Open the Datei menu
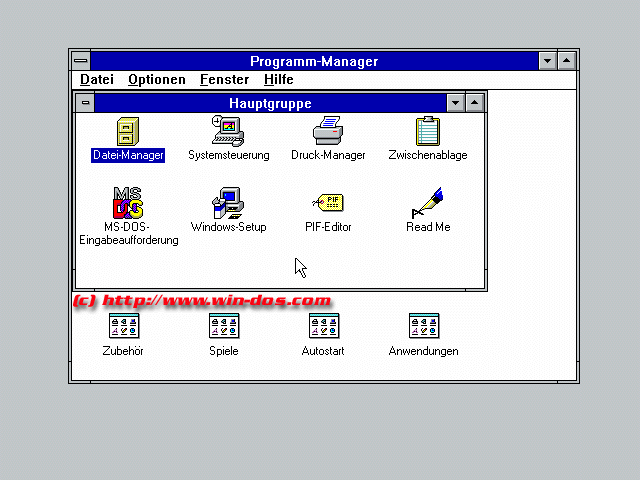This screenshot has height=480, width=640. point(97,80)
